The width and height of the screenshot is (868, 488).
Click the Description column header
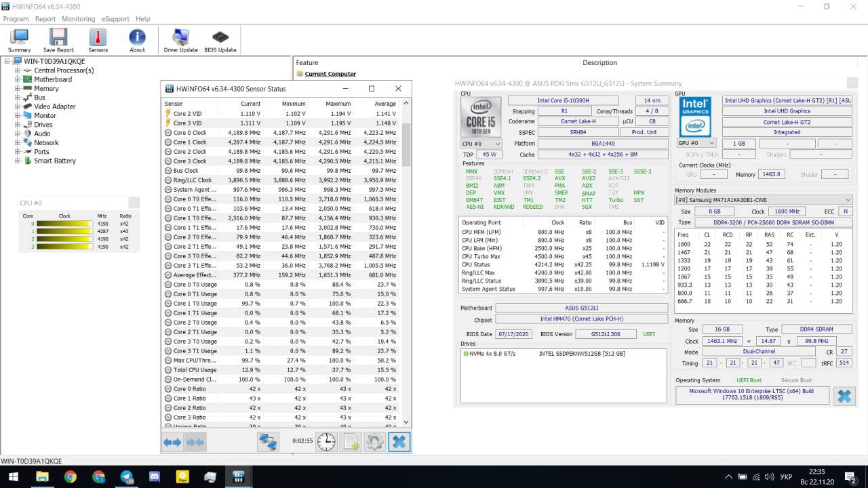599,63
